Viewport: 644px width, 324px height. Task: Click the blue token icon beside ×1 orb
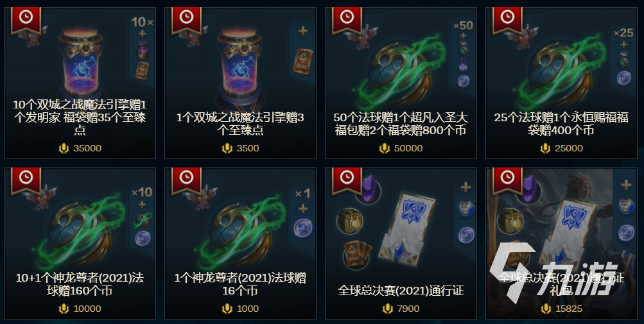point(303,228)
